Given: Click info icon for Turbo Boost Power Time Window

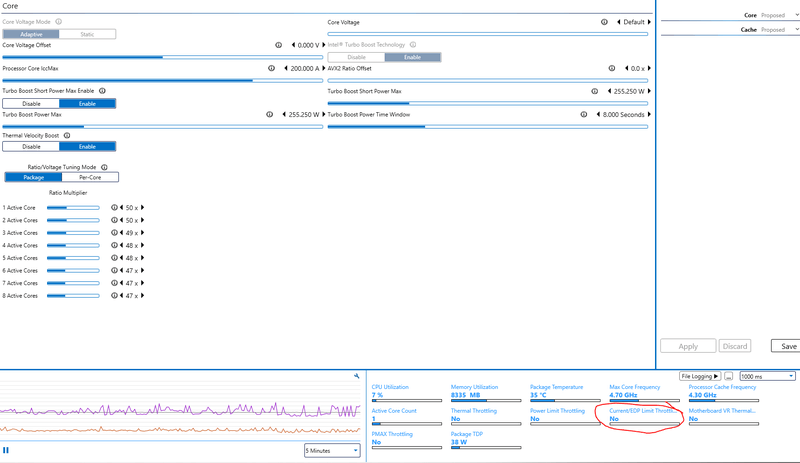Looking at the screenshot, I should point(584,115).
